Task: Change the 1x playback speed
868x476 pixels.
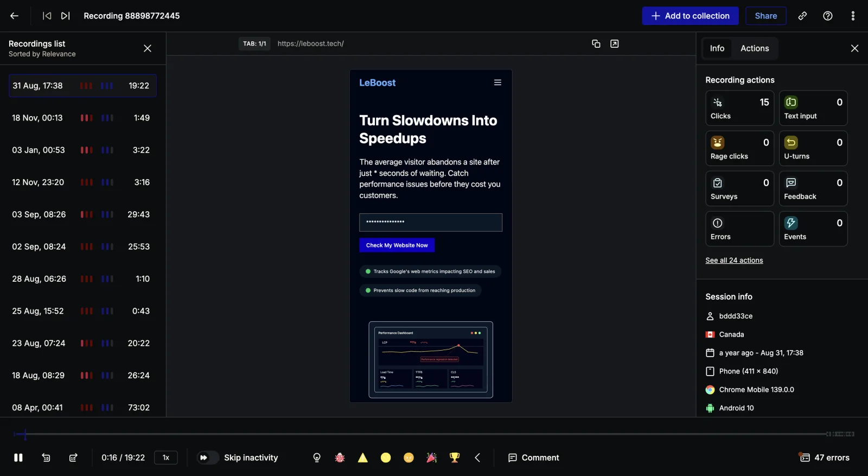Action: tap(166, 458)
